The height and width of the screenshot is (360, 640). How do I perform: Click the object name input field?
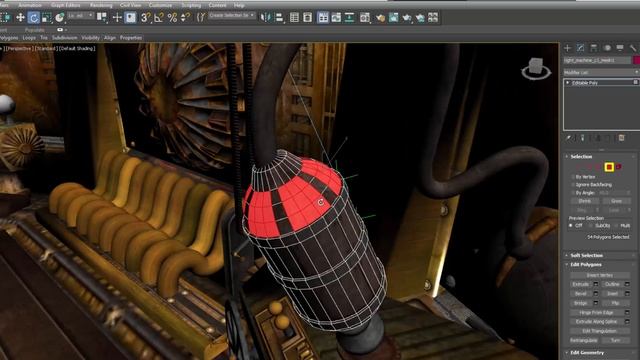click(597, 60)
